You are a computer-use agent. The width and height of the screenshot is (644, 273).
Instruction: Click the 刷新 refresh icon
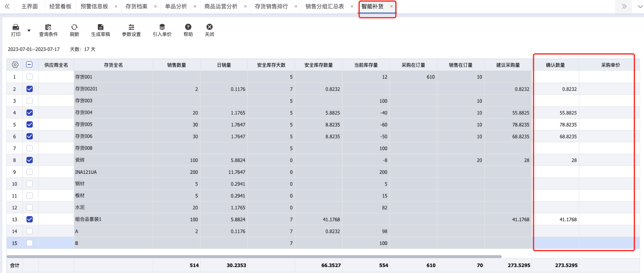74,27
